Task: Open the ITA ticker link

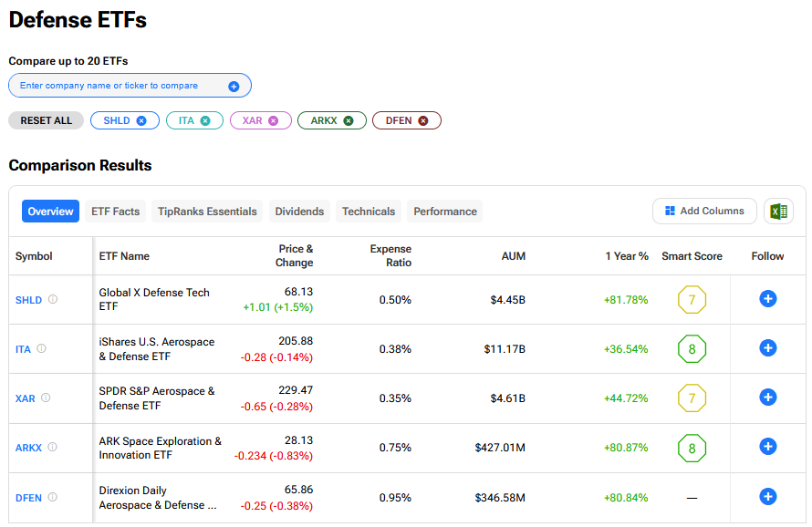Action: [x=23, y=349]
